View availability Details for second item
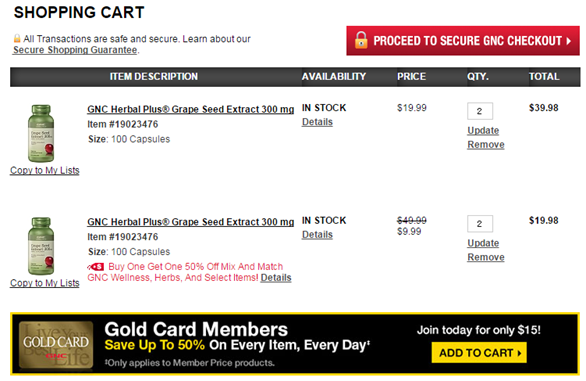This screenshot has height=381, width=586. (x=317, y=234)
